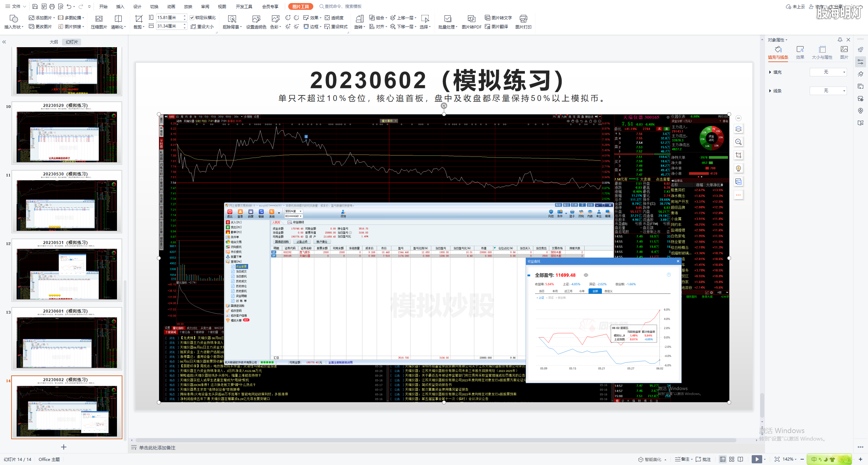Open Effects (效果) dropdown

click(x=312, y=18)
